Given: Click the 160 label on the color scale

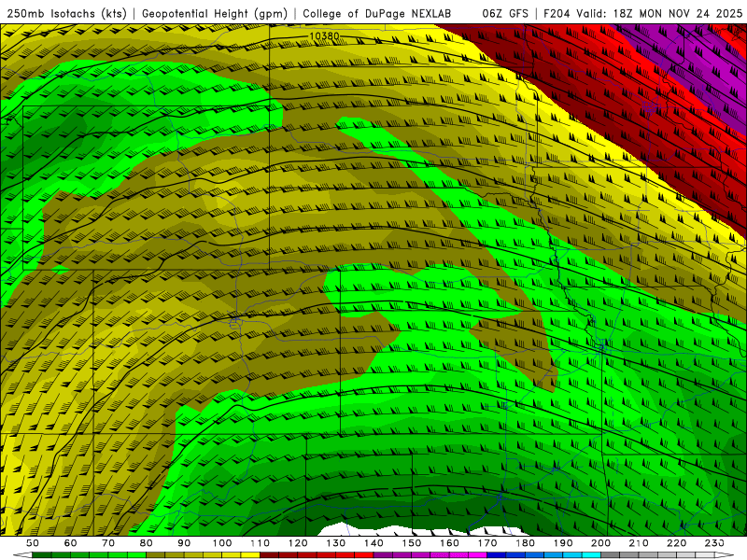Looking at the screenshot, I should click(449, 543).
